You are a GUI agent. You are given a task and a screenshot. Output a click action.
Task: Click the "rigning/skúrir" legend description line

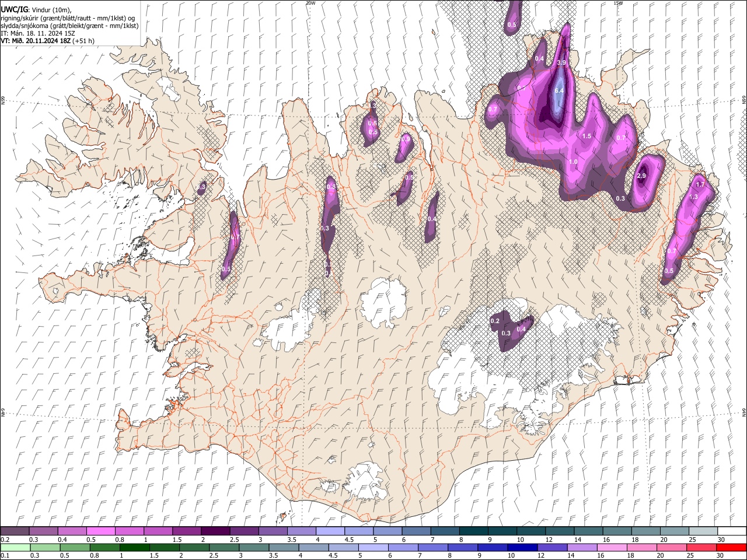click(x=68, y=17)
